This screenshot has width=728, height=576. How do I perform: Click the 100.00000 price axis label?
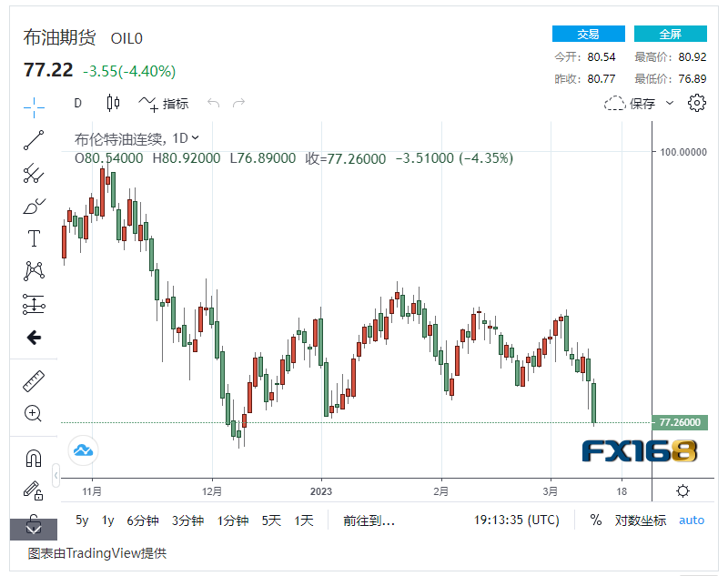point(683,152)
